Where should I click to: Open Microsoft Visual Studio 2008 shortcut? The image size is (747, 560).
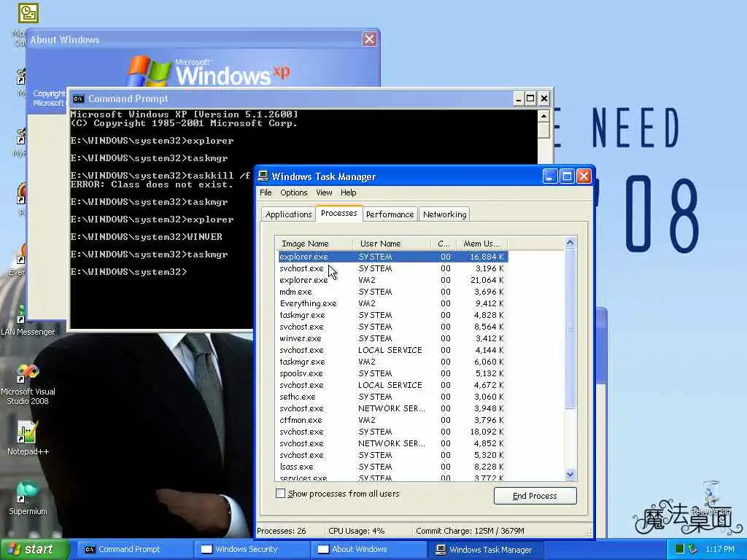28,384
